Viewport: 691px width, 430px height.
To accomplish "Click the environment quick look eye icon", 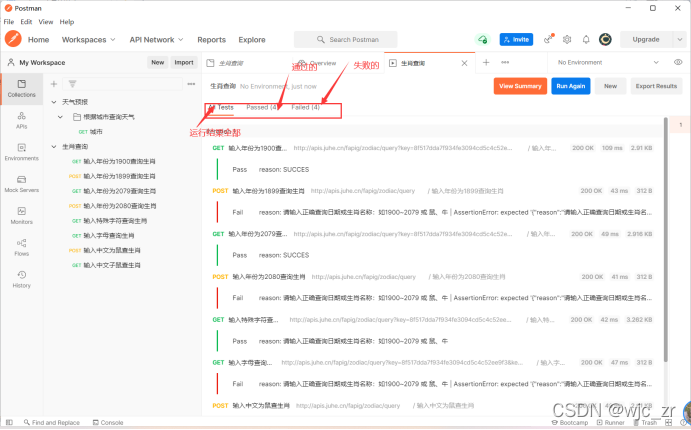I will 678,62.
